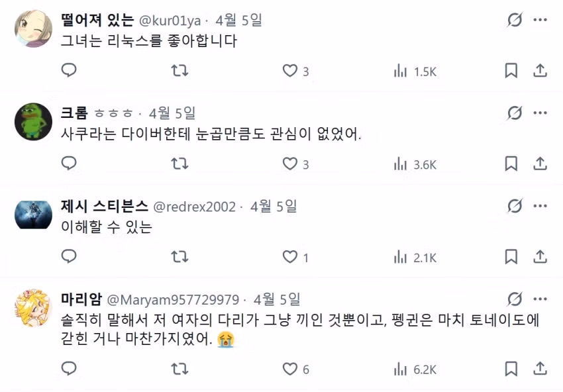The image size is (563, 392).
Task: Reply to 마리암's tweet
Action: coord(69,369)
